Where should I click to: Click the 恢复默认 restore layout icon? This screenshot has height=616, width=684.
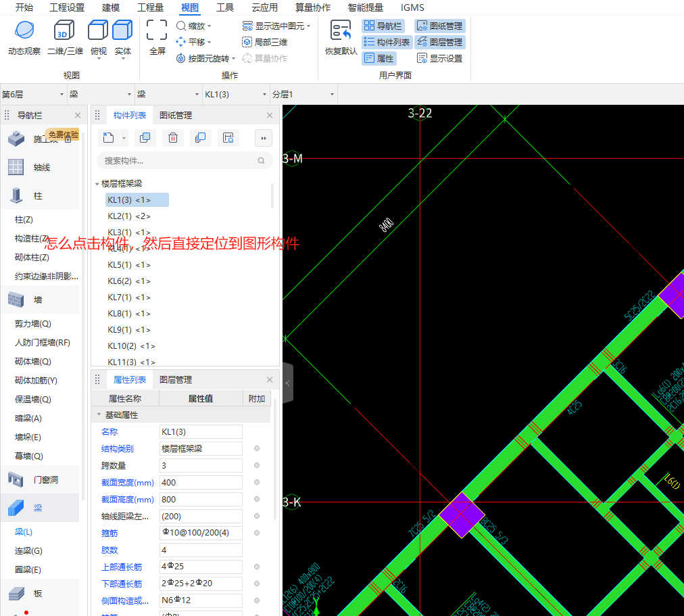click(x=341, y=31)
